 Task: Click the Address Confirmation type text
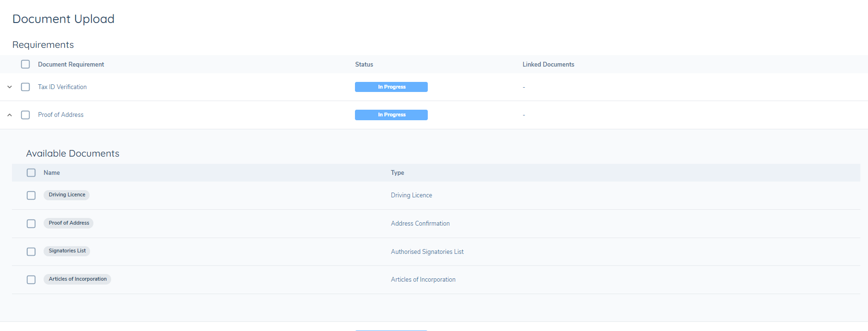click(420, 224)
